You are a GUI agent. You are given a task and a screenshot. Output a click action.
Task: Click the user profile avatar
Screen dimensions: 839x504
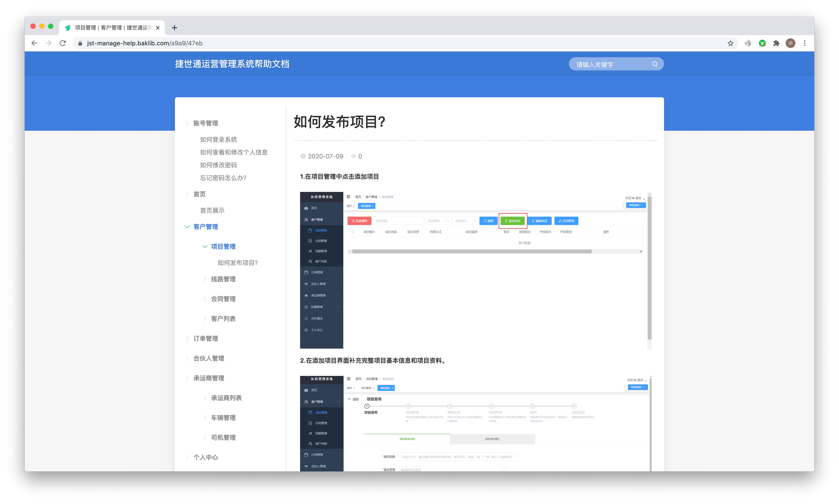(x=790, y=43)
